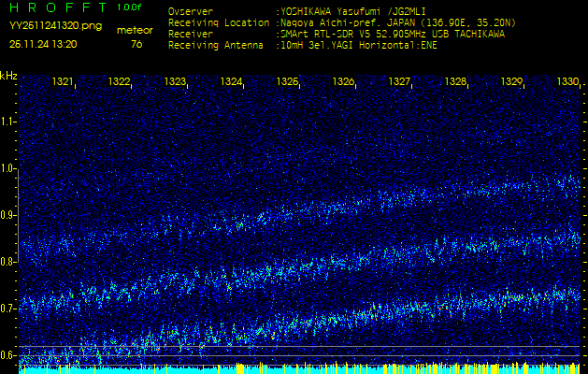
Task: Click the meteor count 76
Action: point(136,44)
